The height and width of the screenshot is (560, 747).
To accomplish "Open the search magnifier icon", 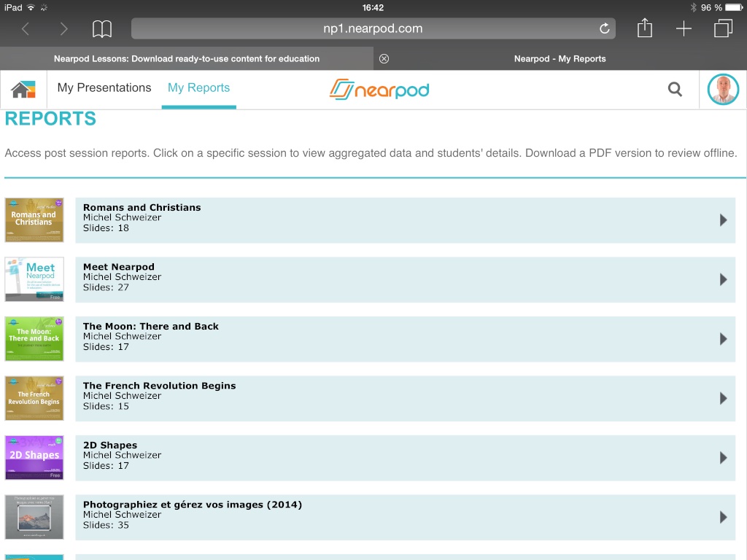I will [x=675, y=90].
